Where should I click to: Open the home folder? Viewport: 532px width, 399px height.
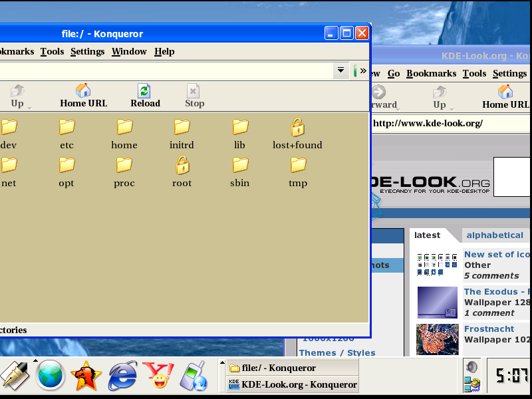click(x=124, y=134)
